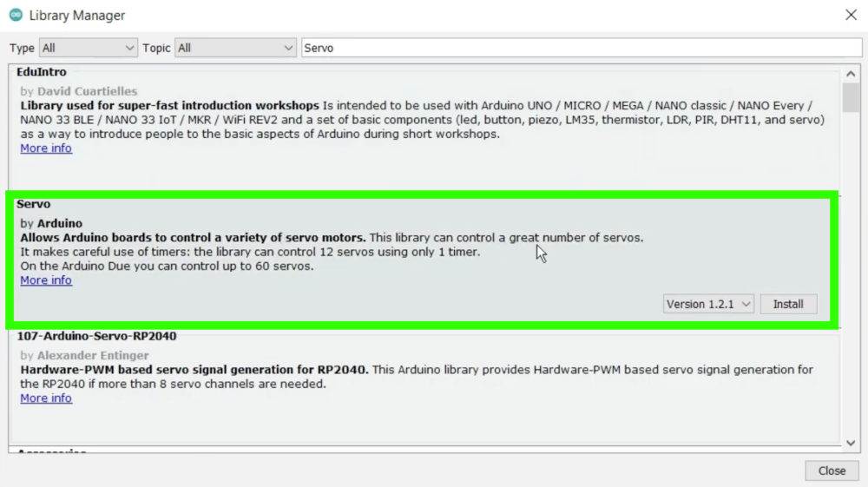Click author name Alexander Entinger

pos(93,355)
